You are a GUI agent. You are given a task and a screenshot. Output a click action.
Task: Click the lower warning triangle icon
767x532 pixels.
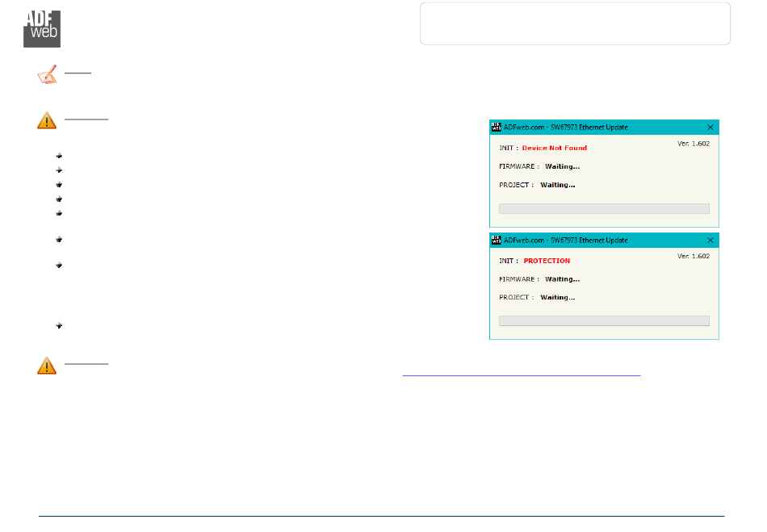(x=47, y=366)
